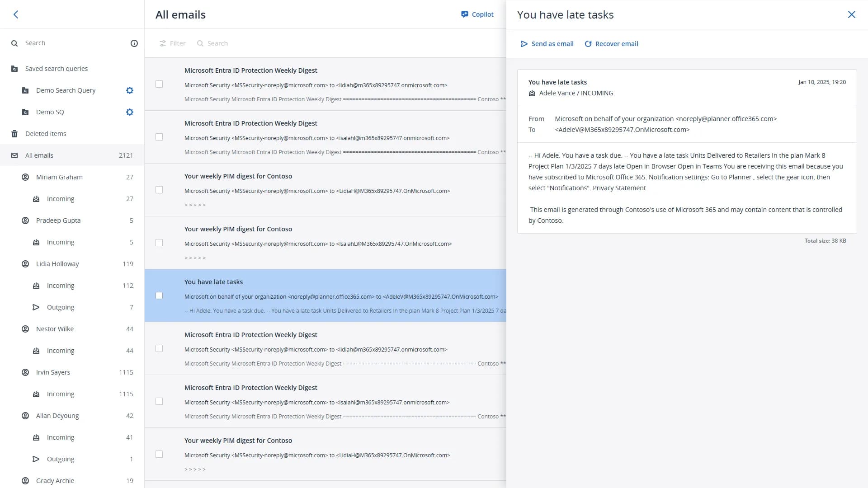Image resolution: width=868 pixels, height=488 pixels.
Task: Click the info icon beside Search
Action: [134, 43]
